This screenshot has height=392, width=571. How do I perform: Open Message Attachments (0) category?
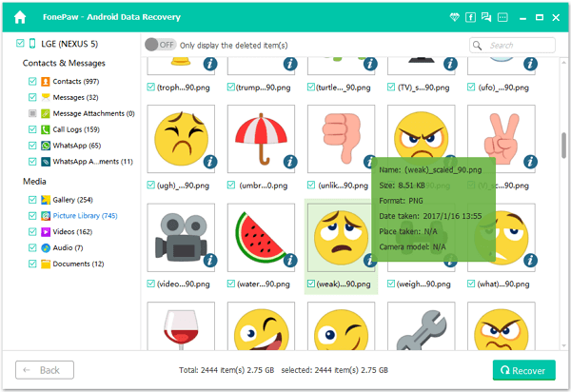pyautogui.click(x=93, y=113)
